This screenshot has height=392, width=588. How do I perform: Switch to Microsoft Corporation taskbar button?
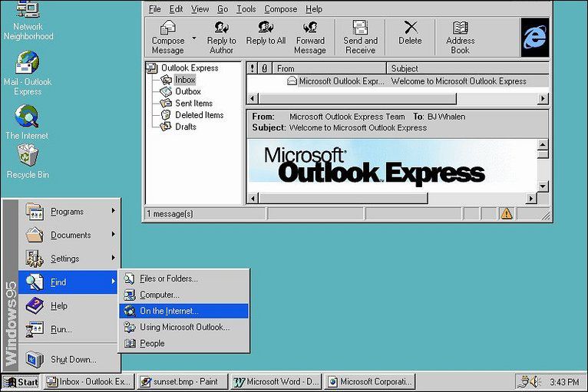click(370, 382)
